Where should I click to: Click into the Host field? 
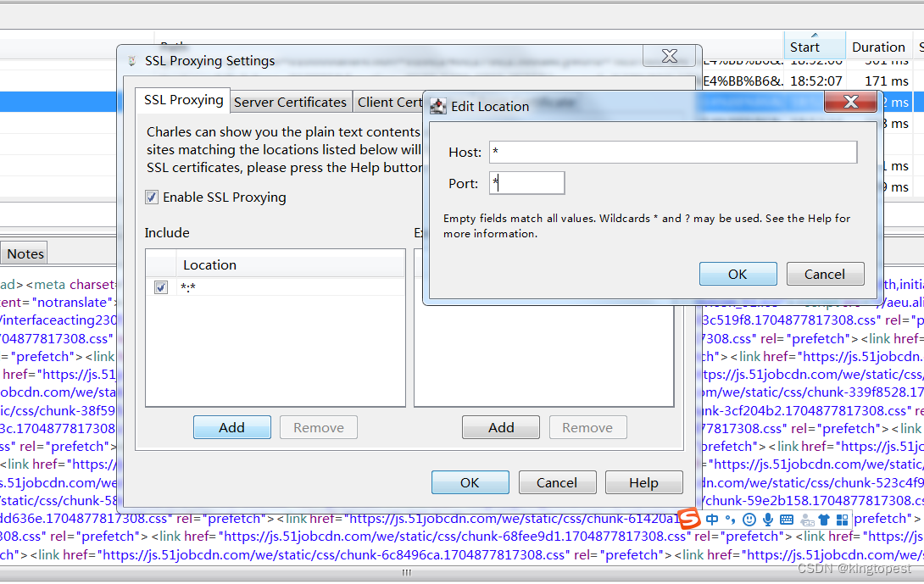[673, 152]
